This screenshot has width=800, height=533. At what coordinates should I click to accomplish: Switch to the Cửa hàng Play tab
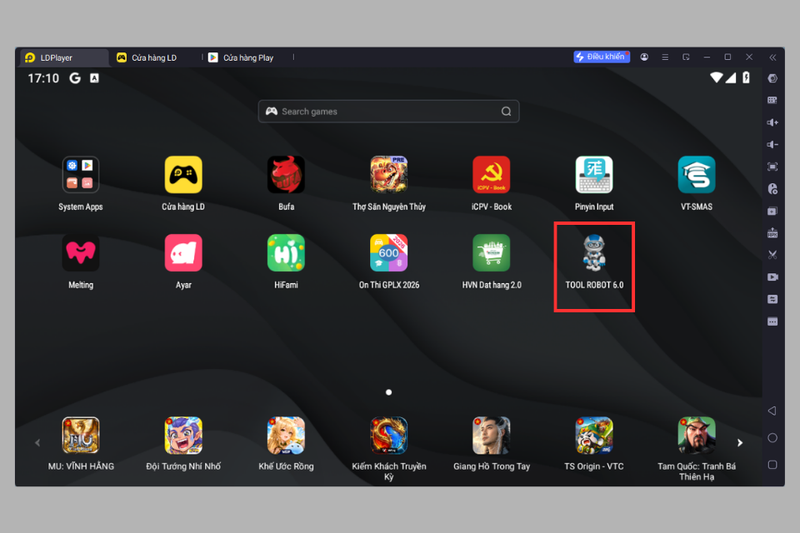pos(248,58)
